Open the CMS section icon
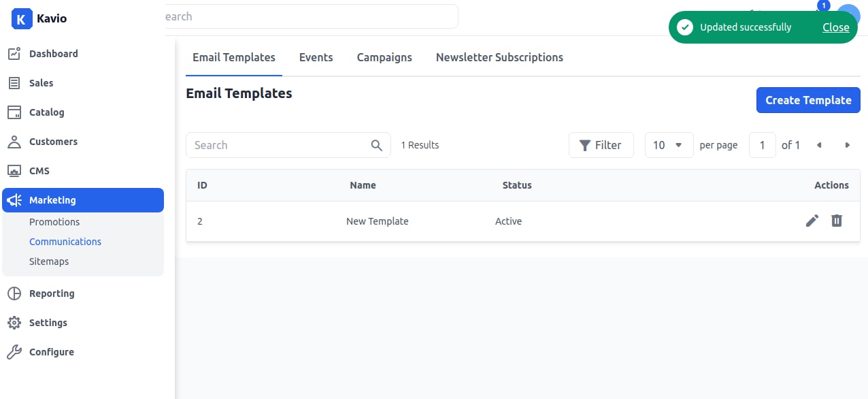 (14, 171)
